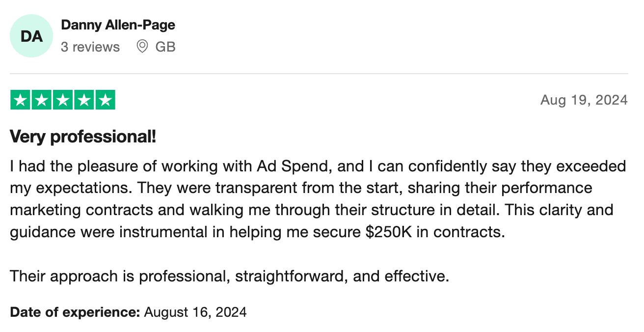
Task: Open the "Very professional!" review title
Action: (x=83, y=137)
